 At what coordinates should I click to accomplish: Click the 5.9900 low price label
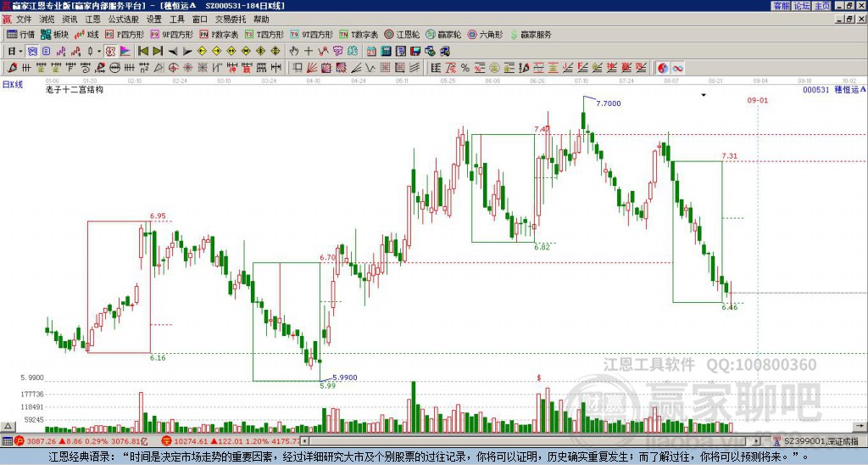click(344, 378)
